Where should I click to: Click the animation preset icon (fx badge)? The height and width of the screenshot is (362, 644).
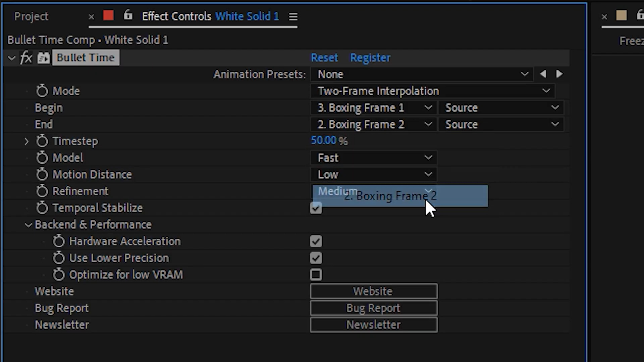click(25, 57)
